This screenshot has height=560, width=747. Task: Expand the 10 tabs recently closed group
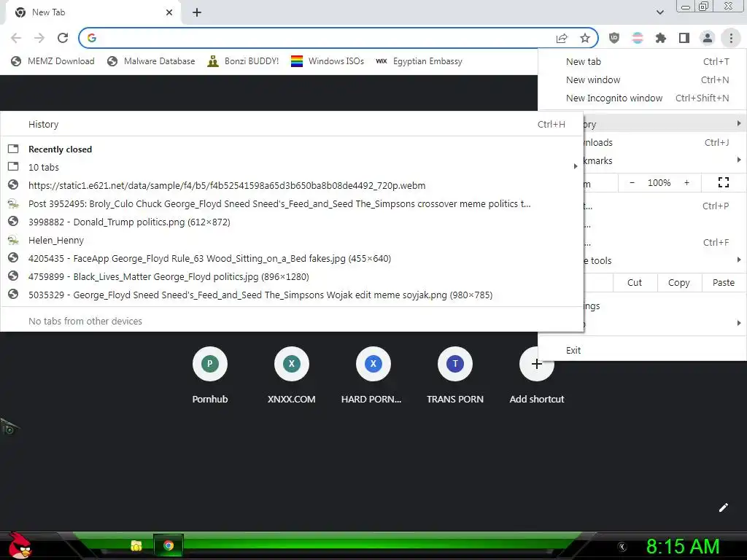pos(292,167)
